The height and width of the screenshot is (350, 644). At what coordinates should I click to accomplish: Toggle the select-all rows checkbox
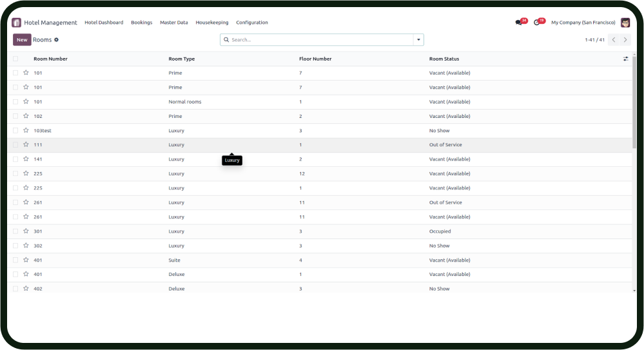[x=15, y=59]
